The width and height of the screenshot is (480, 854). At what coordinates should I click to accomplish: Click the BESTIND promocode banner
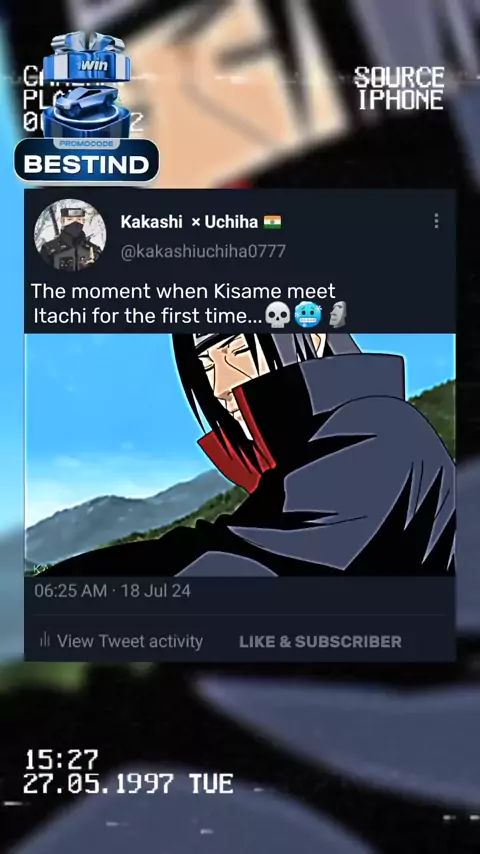tap(87, 160)
